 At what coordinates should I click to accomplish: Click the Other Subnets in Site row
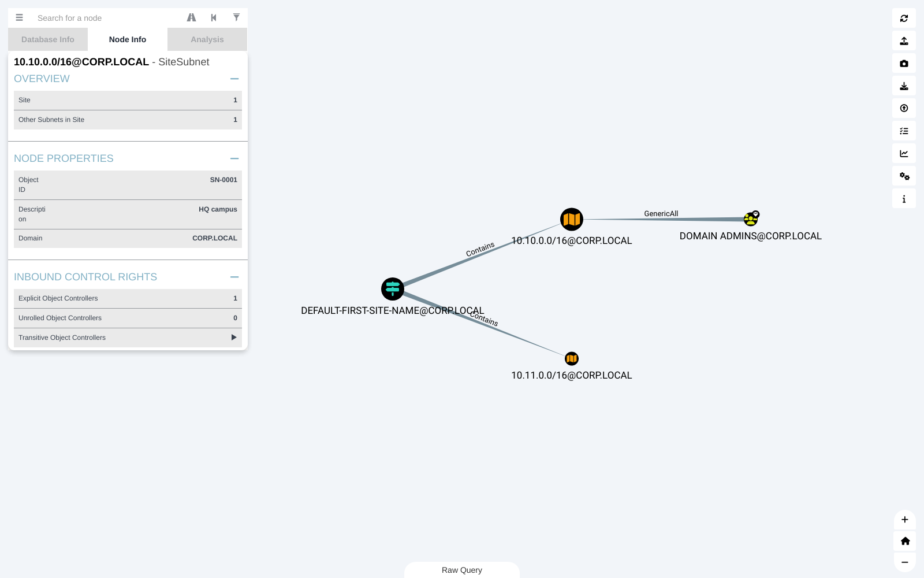coord(128,120)
